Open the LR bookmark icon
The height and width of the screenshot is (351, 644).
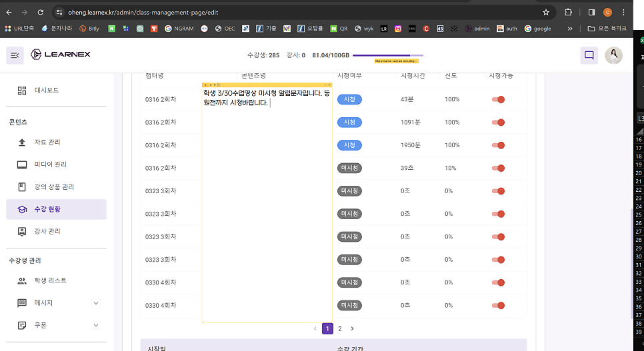(x=384, y=29)
